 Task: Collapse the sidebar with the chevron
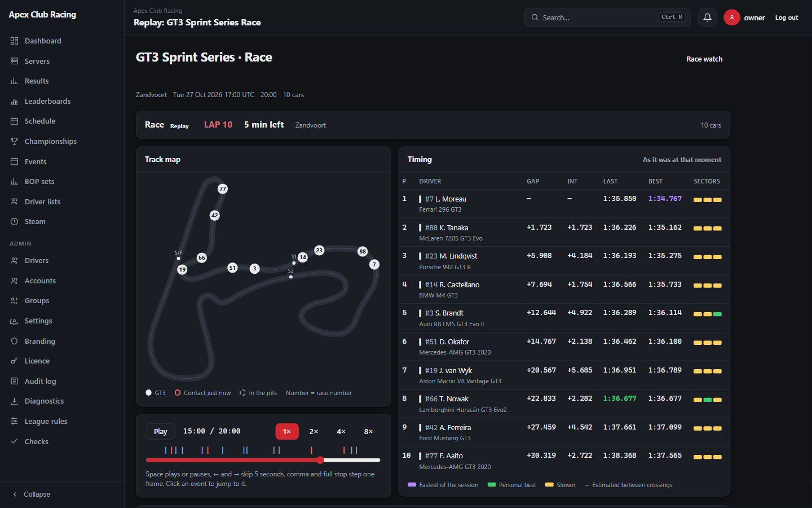pyautogui.click(x=15, y=494)
